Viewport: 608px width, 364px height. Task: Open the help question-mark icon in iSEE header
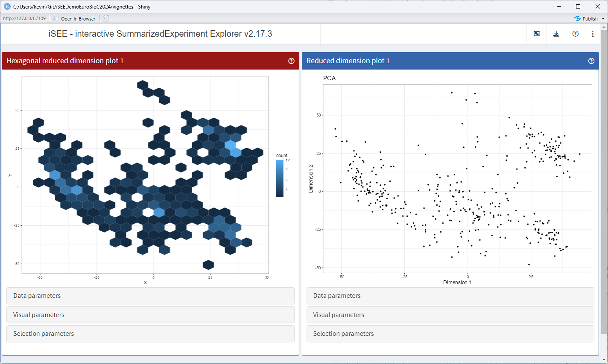point(576,34)
